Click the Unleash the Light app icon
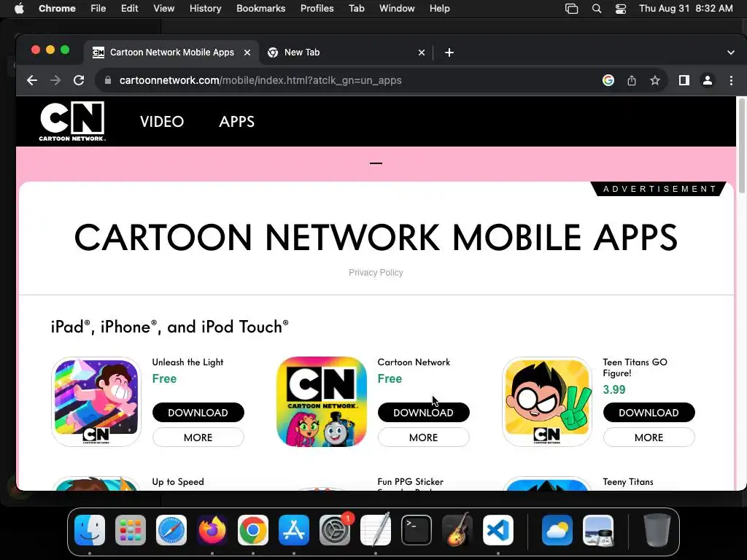The height and width of the screenshot is (560, 747). [x=96, y=402]
